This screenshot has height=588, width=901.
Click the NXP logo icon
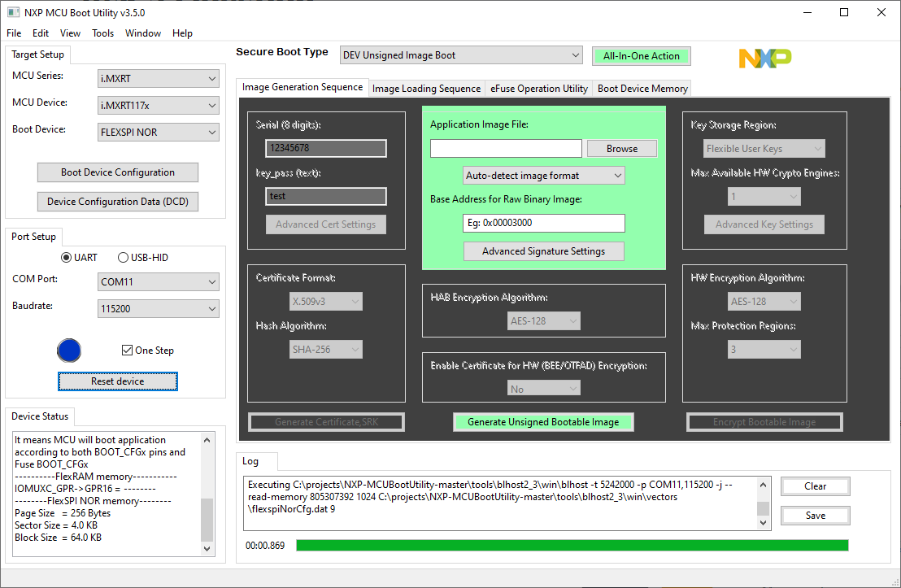(x=764, y=58)
